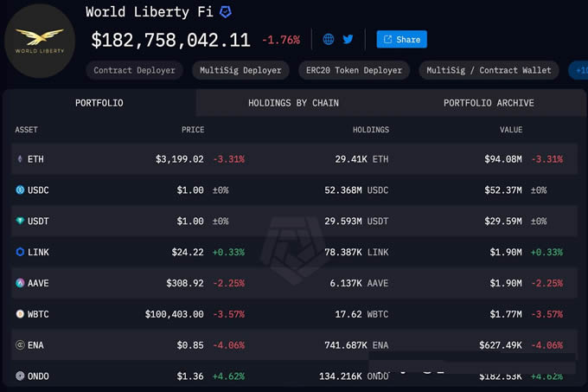The image size is (588, 392).
Task: Open the Holdings By Chain tab
Action: [x=293, y=103]
